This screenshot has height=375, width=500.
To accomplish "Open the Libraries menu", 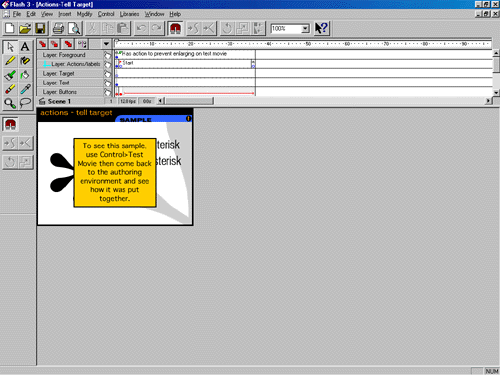I will tap(129, 14).
